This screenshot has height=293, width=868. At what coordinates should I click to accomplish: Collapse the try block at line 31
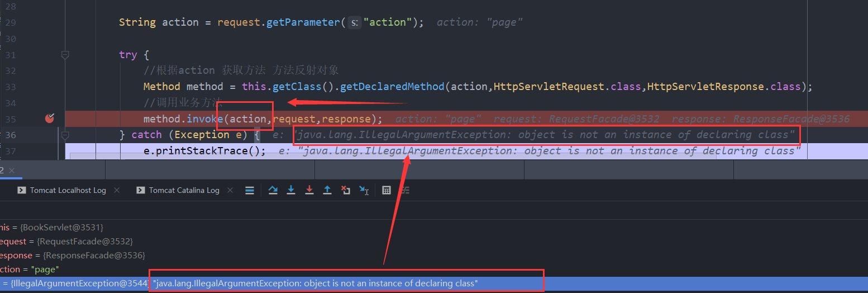pyautogui.click(x=65, y=55)
